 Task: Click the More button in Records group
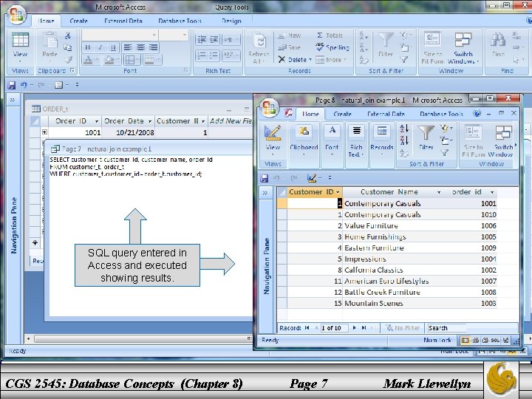tap(331, 60)
